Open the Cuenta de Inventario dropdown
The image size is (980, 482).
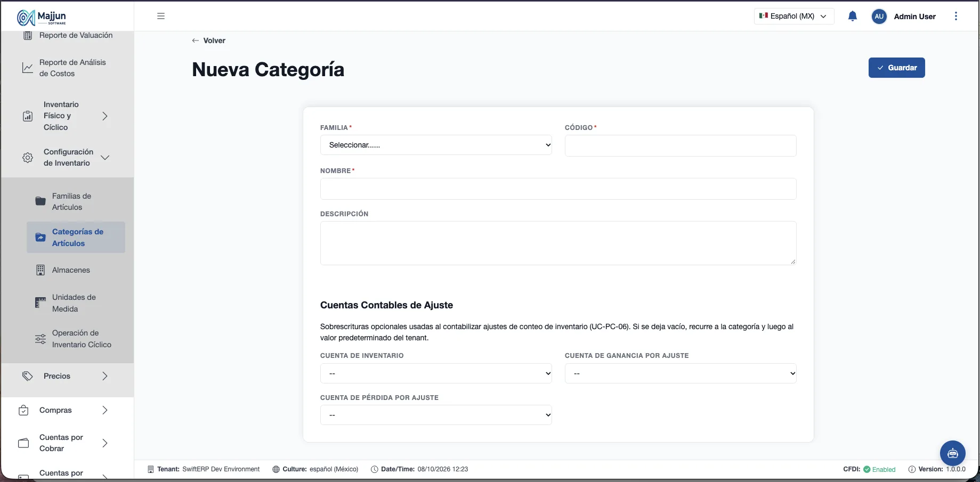(436, 373)
